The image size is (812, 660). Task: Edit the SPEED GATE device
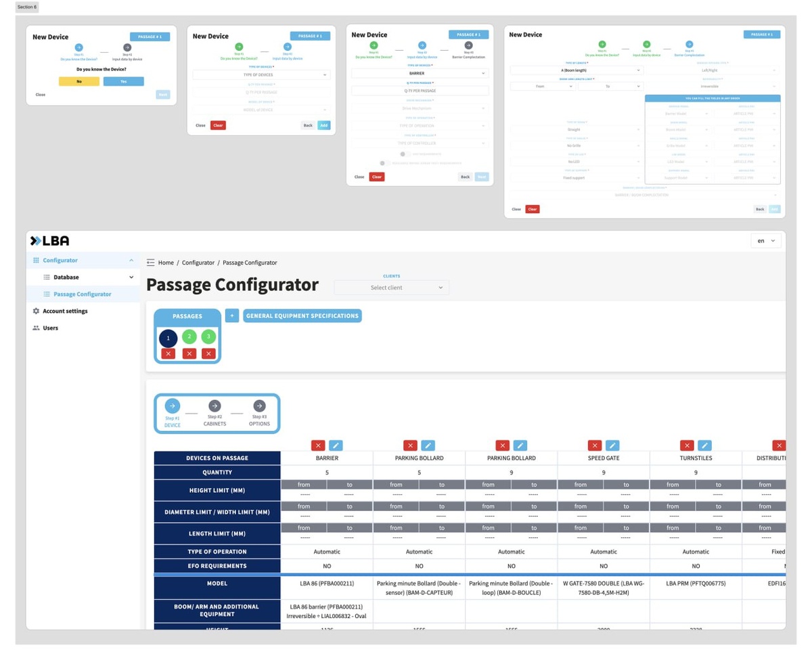612,445
